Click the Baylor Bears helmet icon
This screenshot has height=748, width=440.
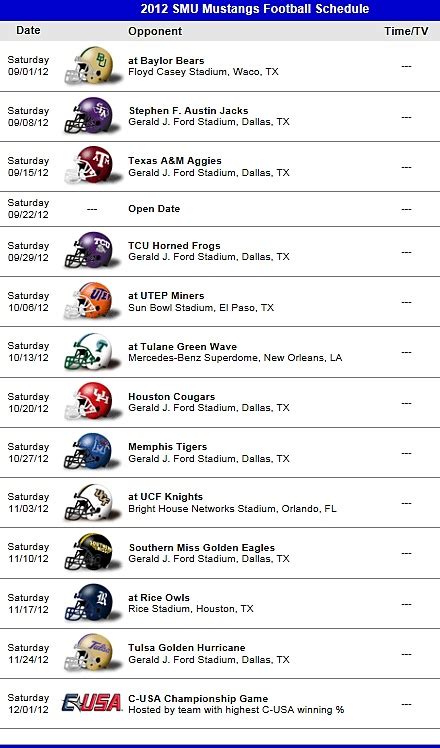pyautogui.click(x=91, y=65)
